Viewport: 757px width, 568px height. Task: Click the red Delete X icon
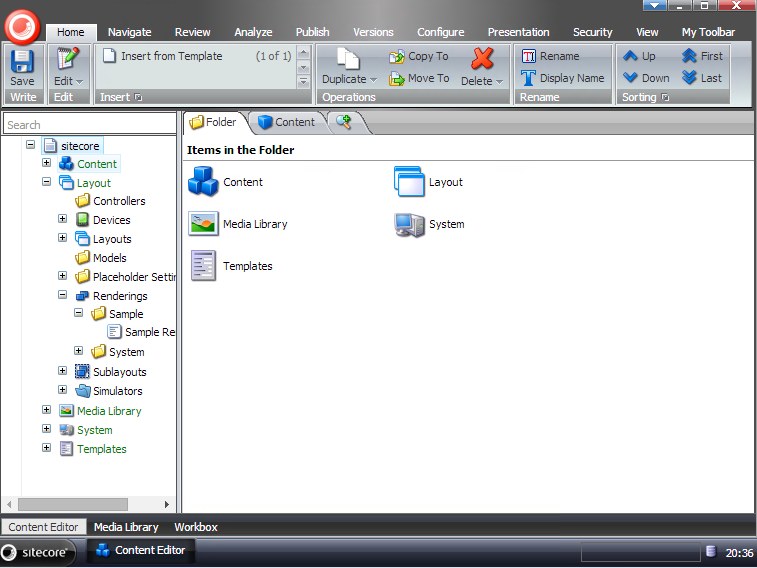click(x=482, y=59)
